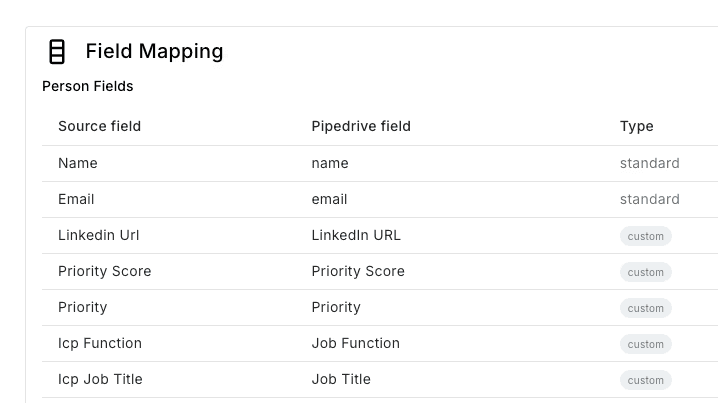Select the Name source field row
Screen dimensions: 718x403
click(380, 163)
